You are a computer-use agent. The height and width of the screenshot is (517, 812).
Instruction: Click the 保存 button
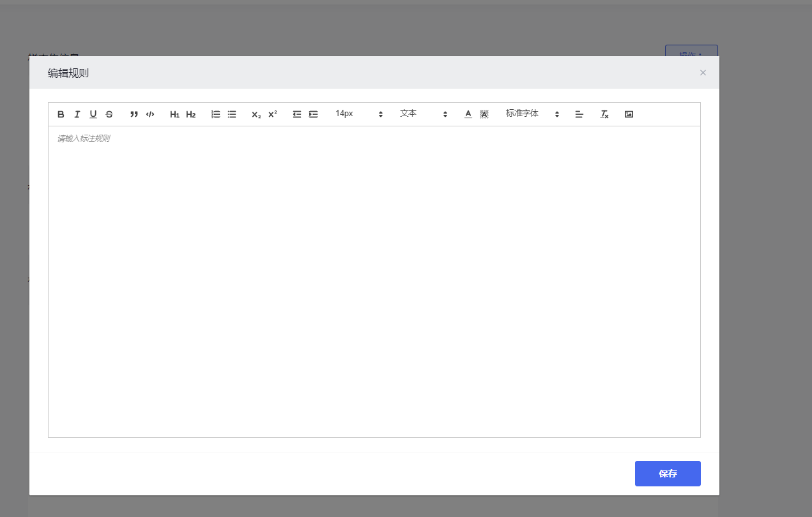click(668, 474)
